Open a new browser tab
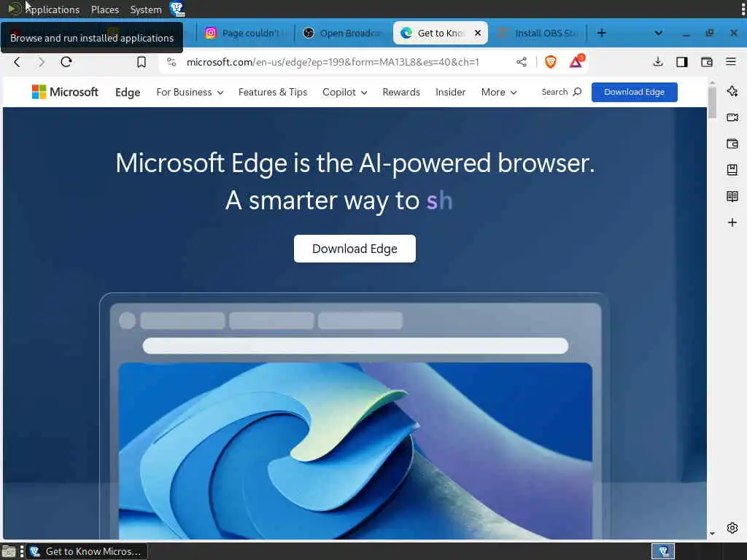 (602, 33)
